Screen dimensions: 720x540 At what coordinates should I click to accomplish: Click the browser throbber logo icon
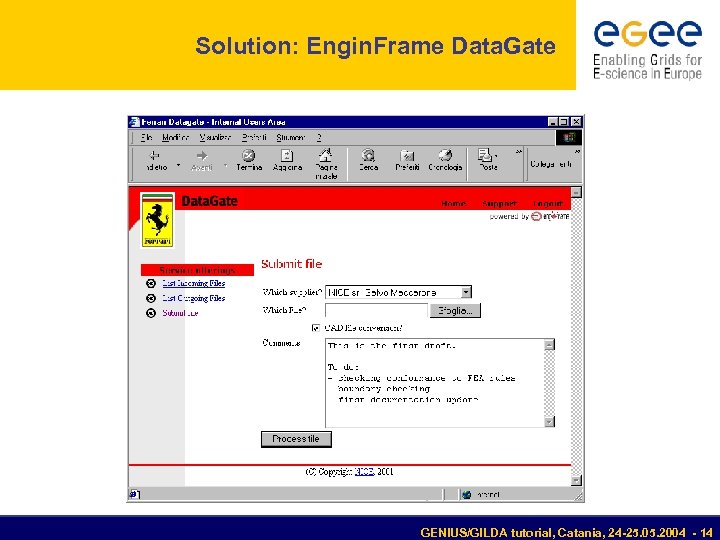click(x=568, y=137)
